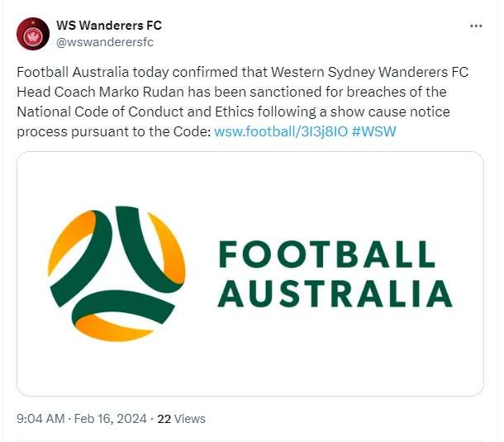Click the word AUSTRALIA in the logo
Image resolution: width=504 pixels, height=442 pixels.
(336, 293)
